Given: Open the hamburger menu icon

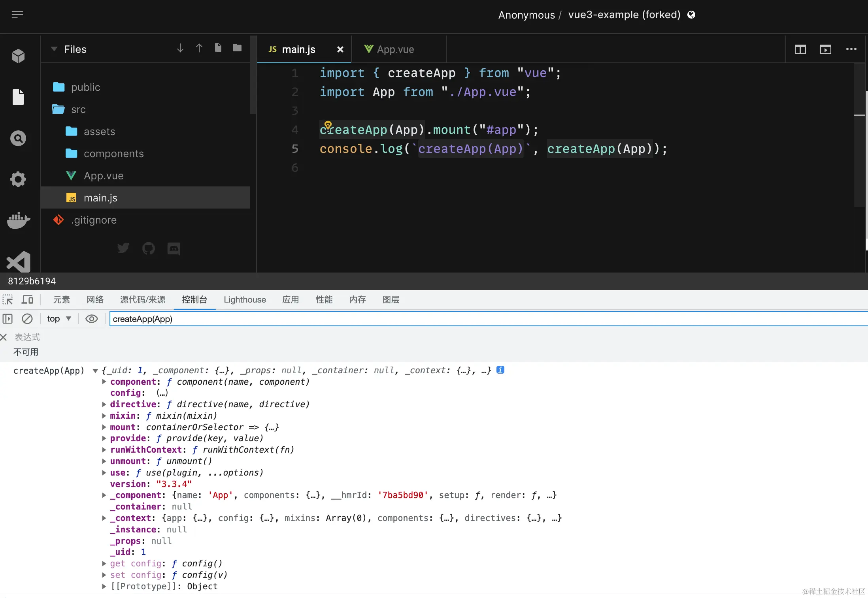Looking at the screenshot, I should [17, 15].
